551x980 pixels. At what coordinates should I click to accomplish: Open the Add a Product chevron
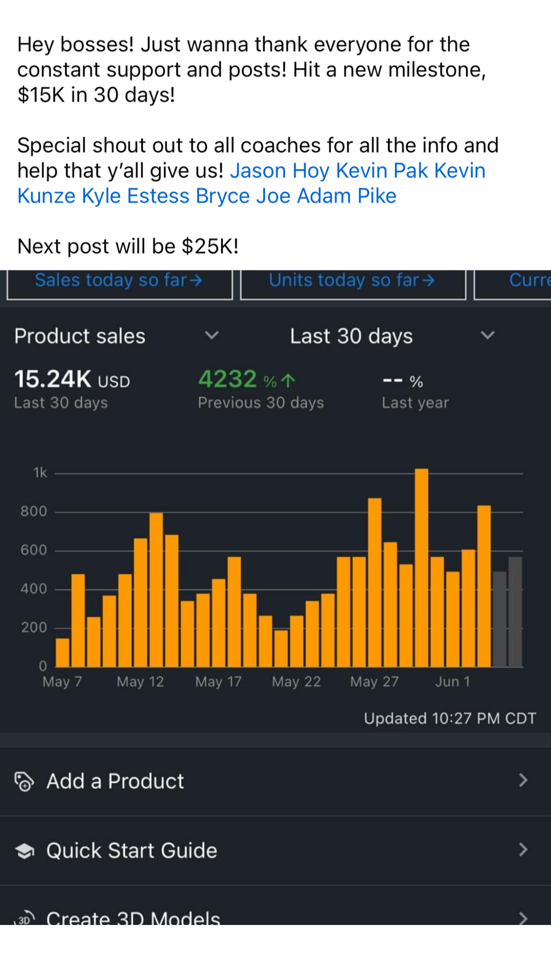[x=523, y=780]
